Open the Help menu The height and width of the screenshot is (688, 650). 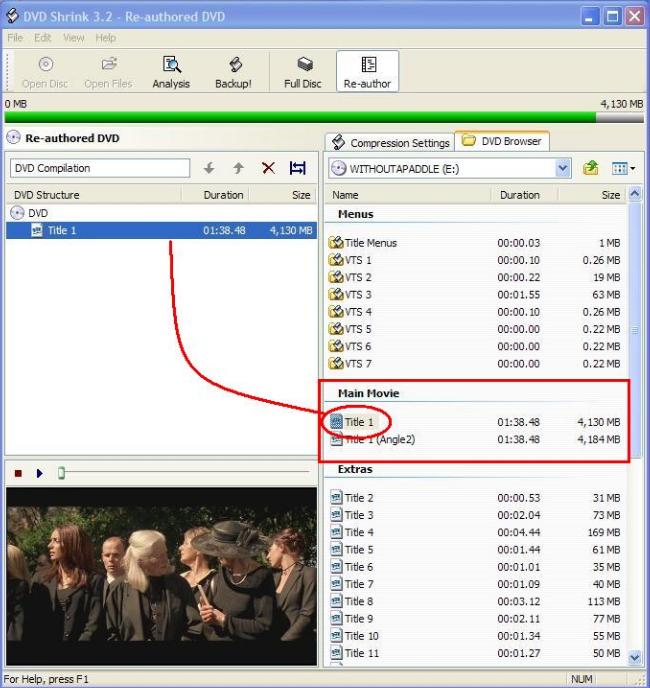(106, 38)
